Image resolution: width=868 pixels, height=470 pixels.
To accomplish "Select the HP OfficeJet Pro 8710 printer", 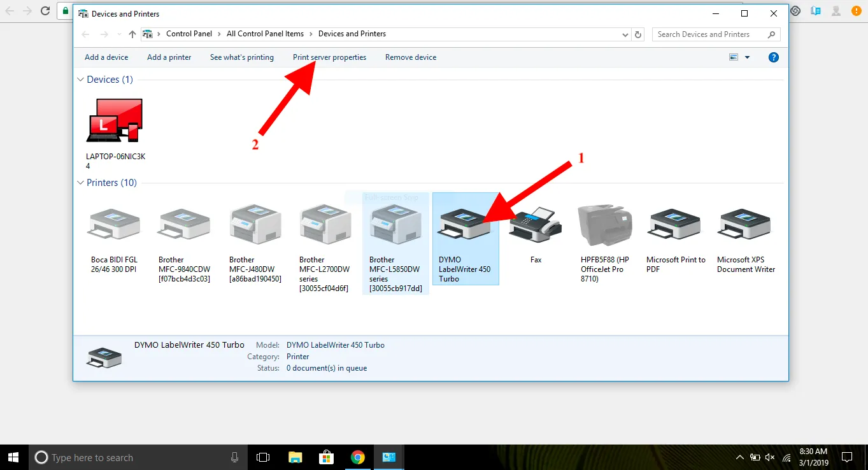I will pyautogui.click(x=606, y=224).
